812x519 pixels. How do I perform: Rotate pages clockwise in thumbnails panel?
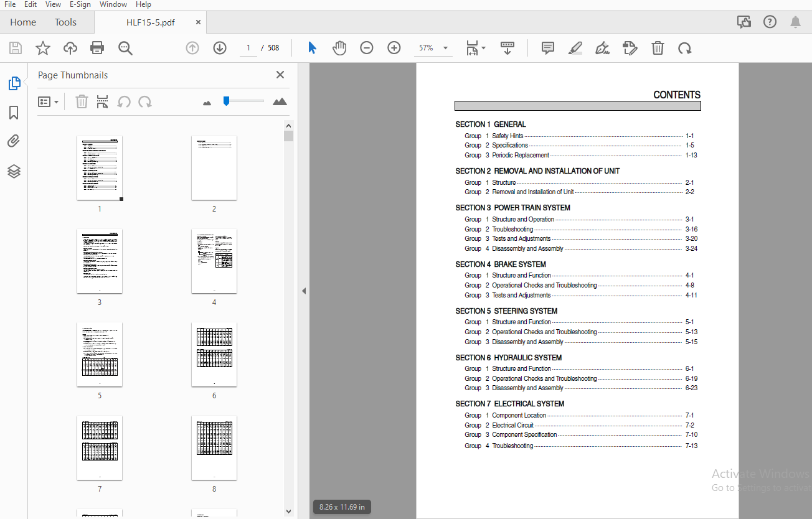145,101
